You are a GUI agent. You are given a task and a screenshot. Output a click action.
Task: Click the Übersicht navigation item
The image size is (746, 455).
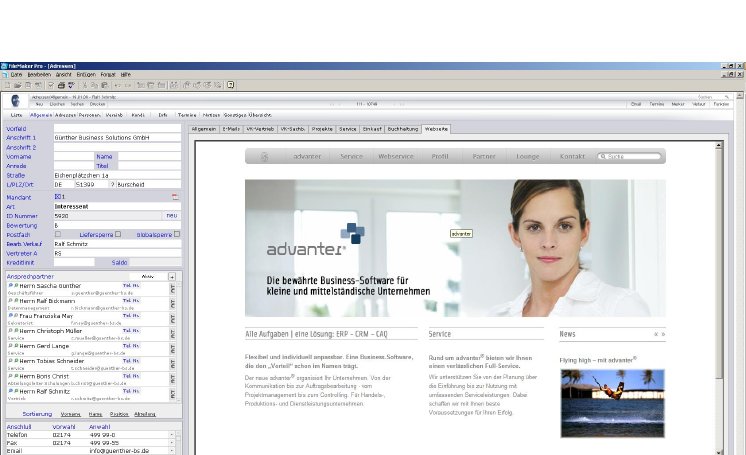point(260,115)
